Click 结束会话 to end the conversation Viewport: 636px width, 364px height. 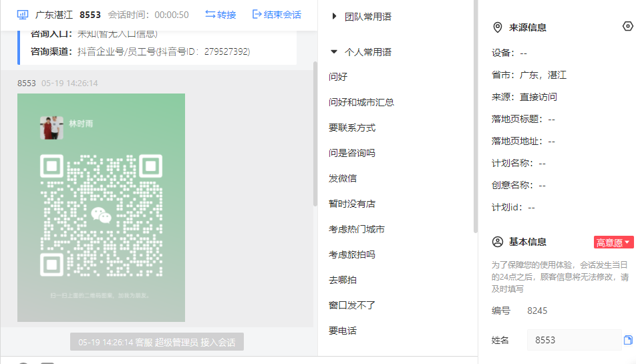[x=277, y=15]
